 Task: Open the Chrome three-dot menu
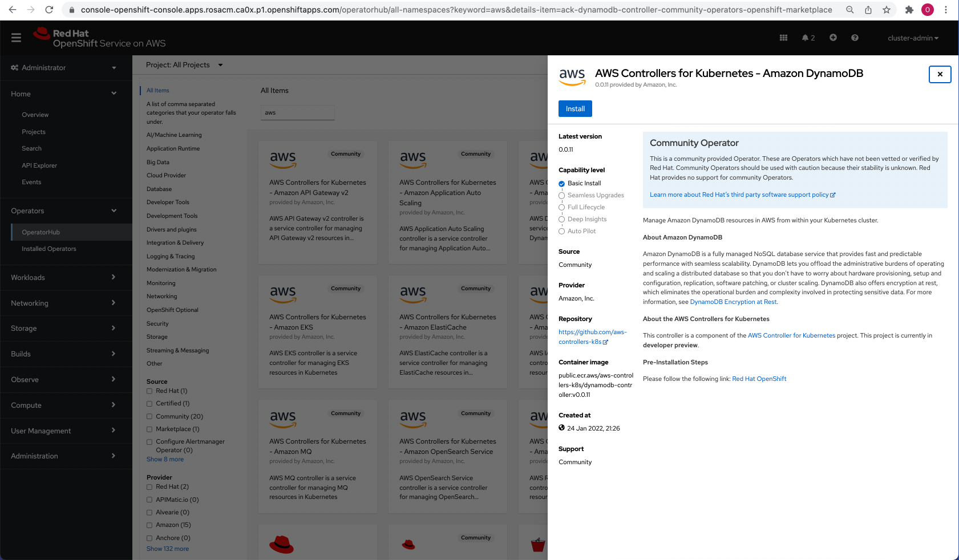point(946,10)
